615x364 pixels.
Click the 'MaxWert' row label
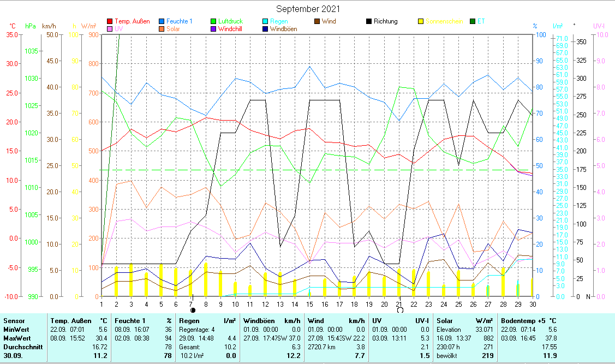tap(17, 338)
